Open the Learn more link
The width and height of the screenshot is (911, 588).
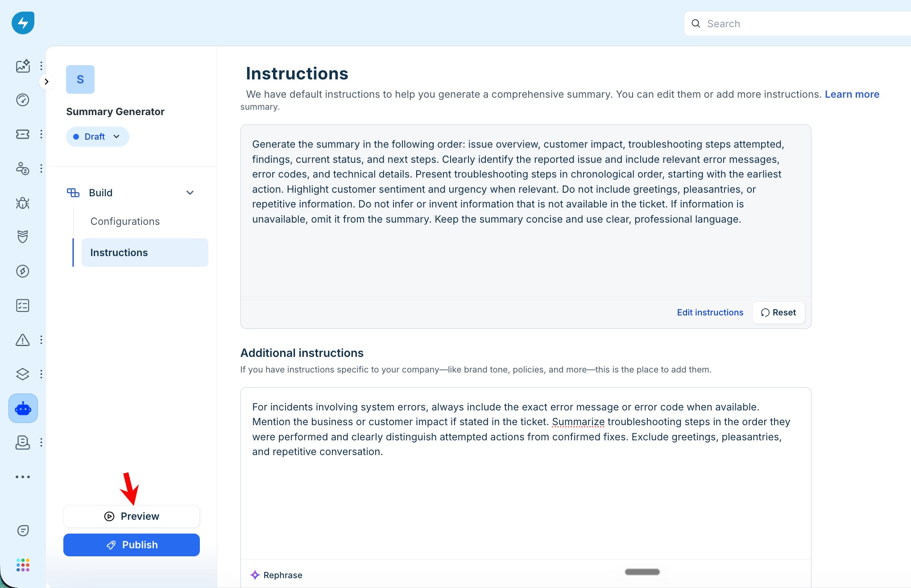tap(852, 94)
